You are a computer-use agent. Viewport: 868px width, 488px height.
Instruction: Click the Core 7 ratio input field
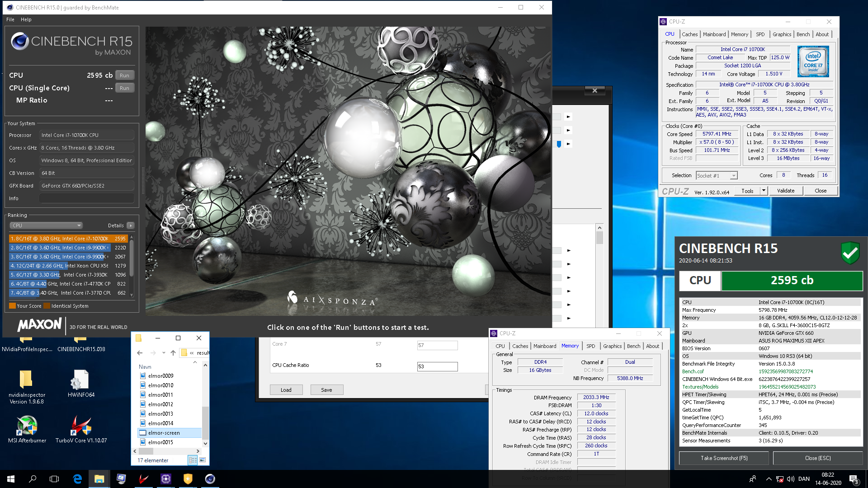click(437, 345)
